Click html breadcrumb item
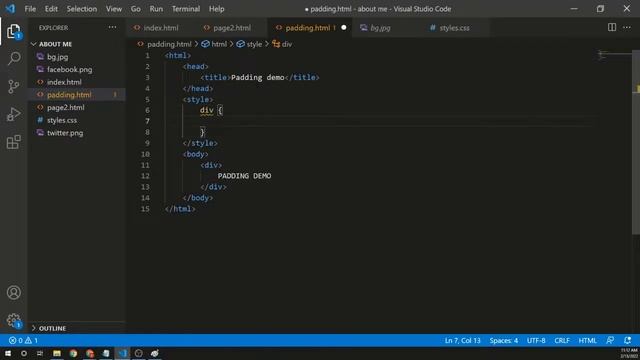Screen dimensions: 640x360 (x=219, y=44)
